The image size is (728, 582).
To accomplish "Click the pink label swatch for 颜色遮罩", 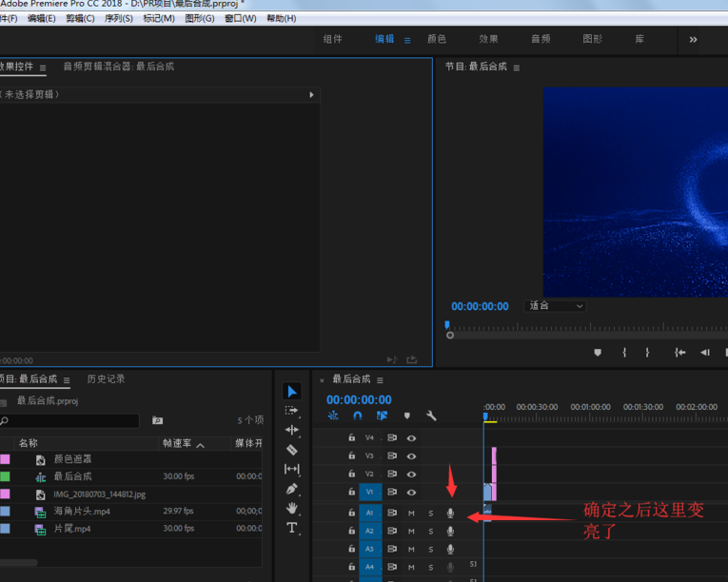I will pyautogui.click(x=5, y=459).
